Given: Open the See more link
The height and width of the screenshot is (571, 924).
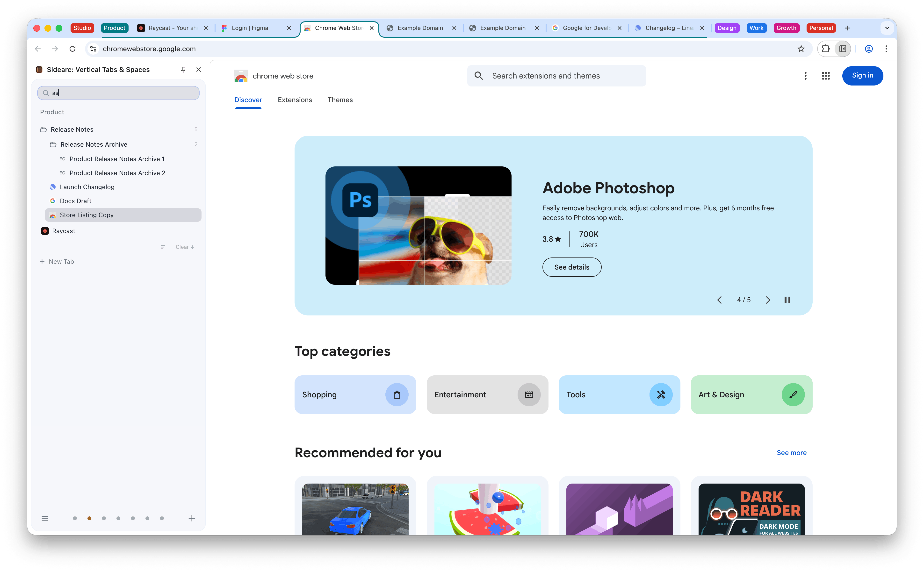Looking at the screenshot, I should (791, 452).
